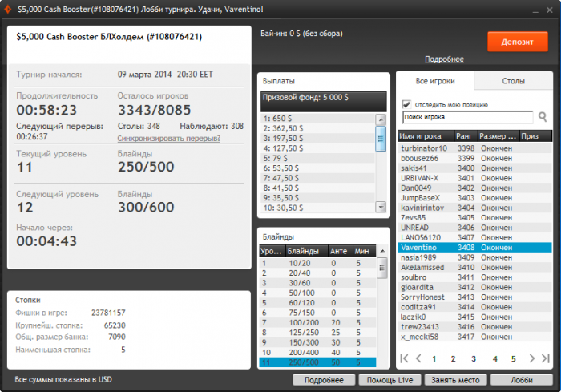This screenshot has width=561, height=392.
Task: Click payouts list scroll down arrow
Action: (381, 207)
